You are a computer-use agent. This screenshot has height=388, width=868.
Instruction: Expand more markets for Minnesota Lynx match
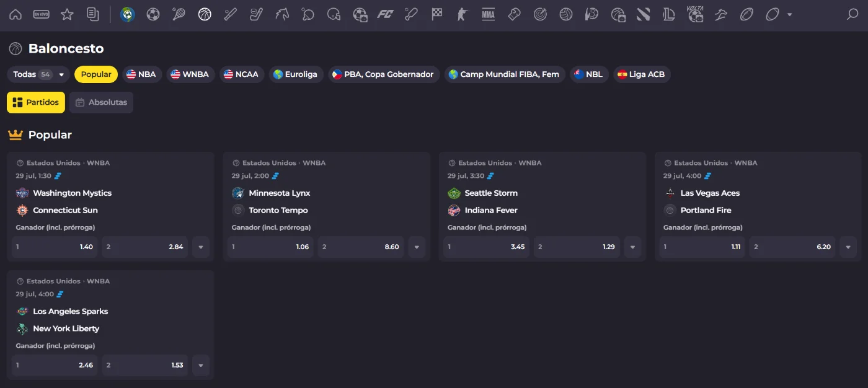417,247
